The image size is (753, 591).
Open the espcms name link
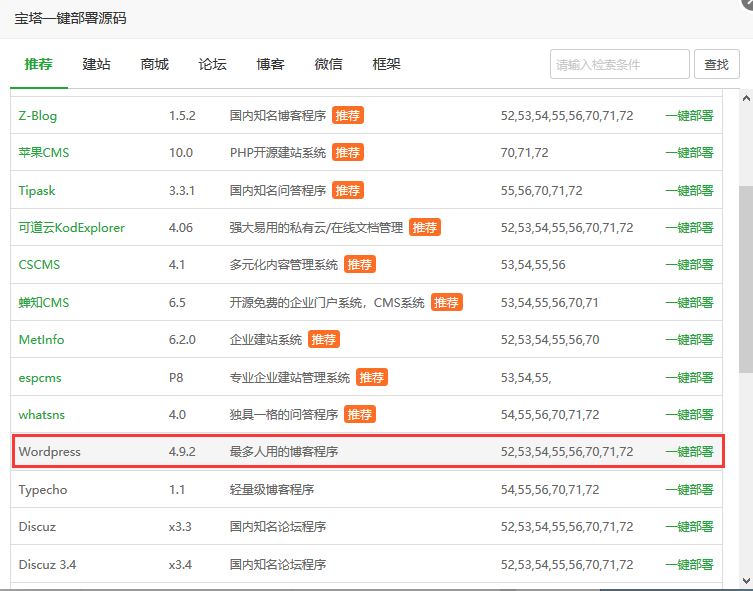coord(40,378)
